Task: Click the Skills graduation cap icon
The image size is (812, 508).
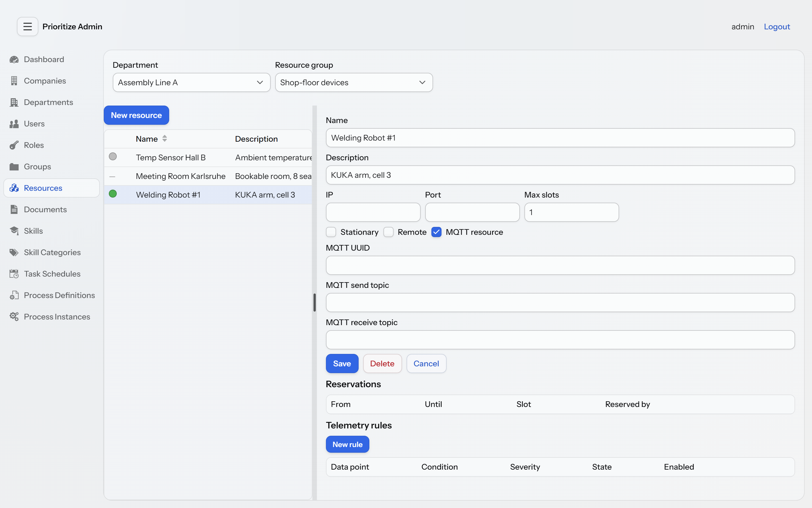Action: point(14,231)
